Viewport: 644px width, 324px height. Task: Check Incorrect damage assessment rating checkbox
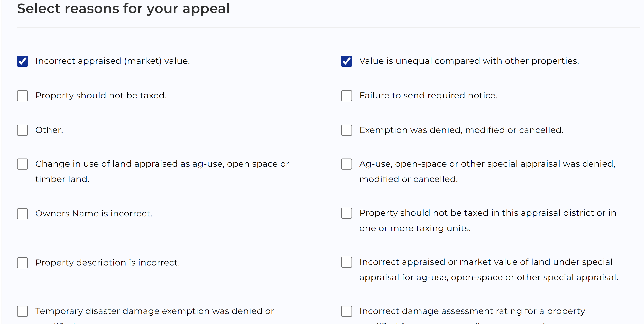(346, 311)
